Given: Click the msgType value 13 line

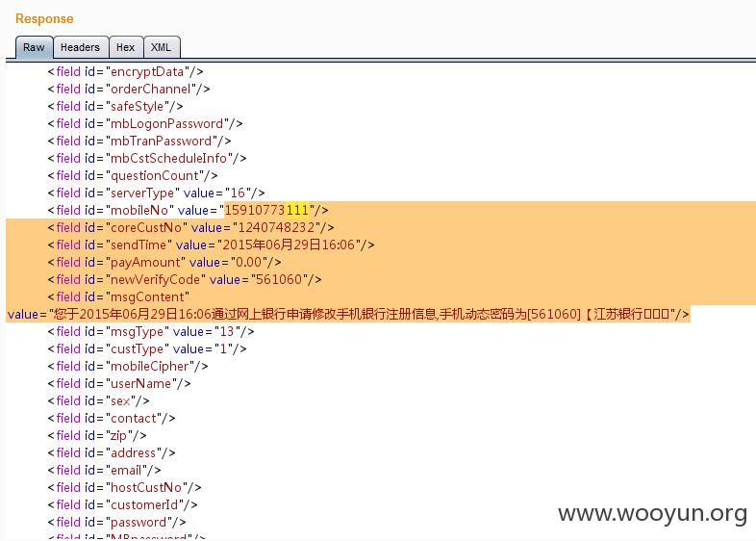Looking at the screenshot, I should (x=151, y=332).
